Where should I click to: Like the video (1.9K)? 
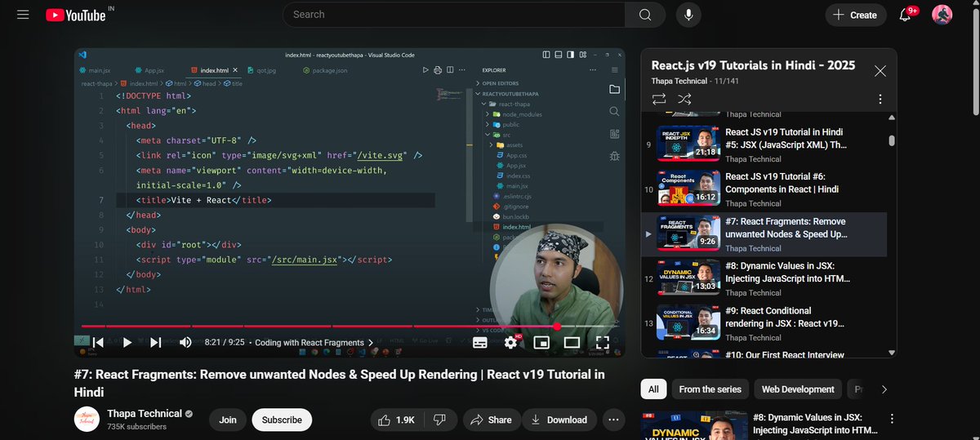(x=395, y=420)
